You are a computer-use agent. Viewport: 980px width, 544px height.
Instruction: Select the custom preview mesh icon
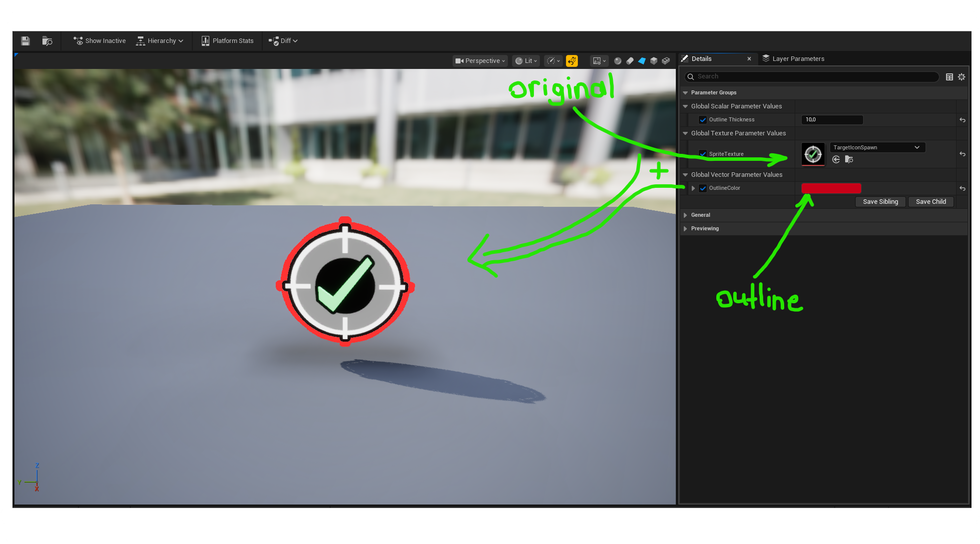pyautogui.click(x=666, y=61)
